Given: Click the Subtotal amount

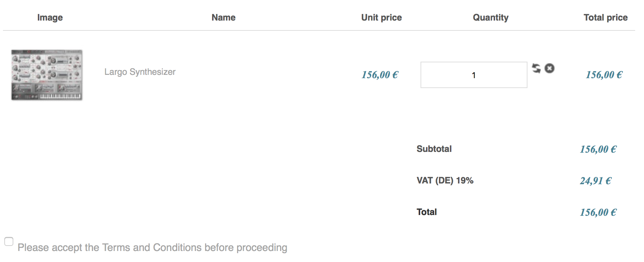Looking at the screenshot, I should [x=598, y=149].
